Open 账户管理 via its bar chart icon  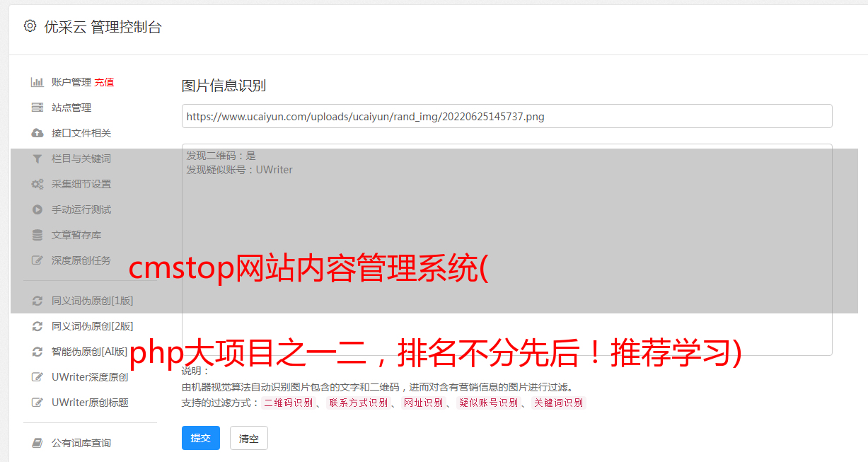(37, 82)
